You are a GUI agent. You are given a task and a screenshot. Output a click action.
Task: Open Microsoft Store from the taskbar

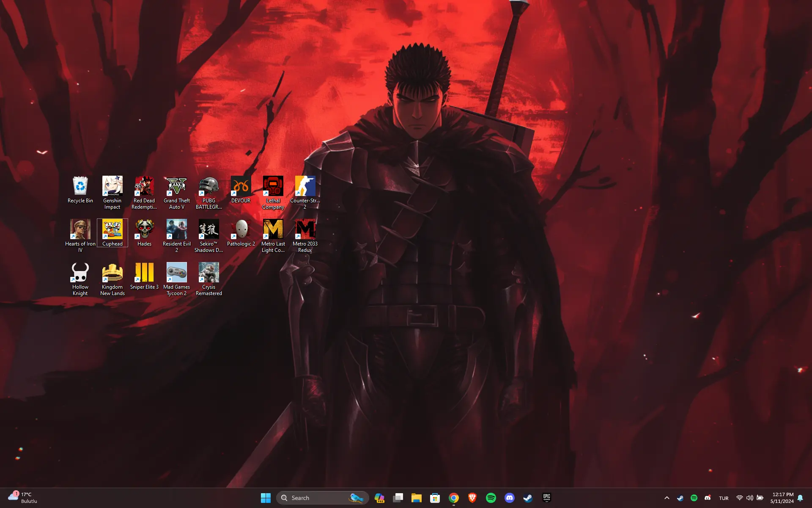click(435, 498)
